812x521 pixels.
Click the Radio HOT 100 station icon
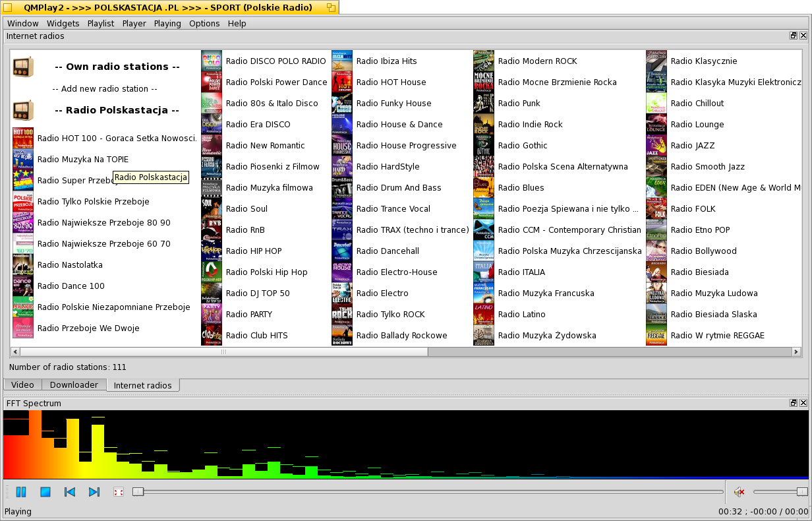point(23,138)
